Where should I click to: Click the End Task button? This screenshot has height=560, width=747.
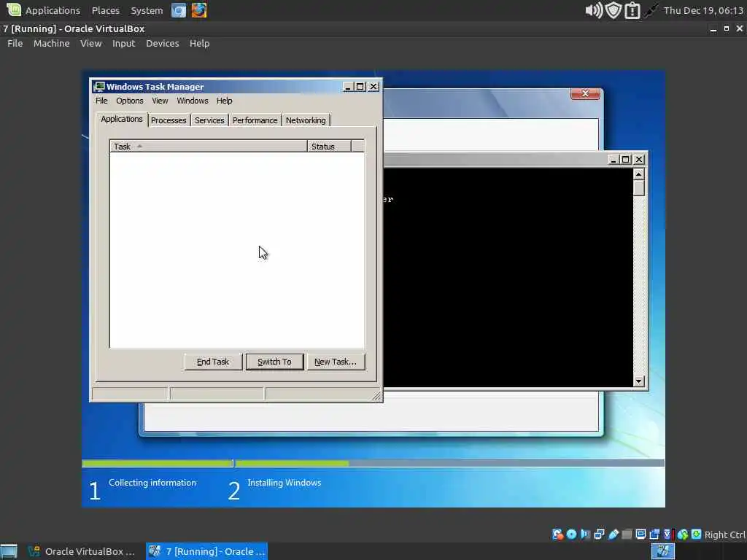click(213, 362)
